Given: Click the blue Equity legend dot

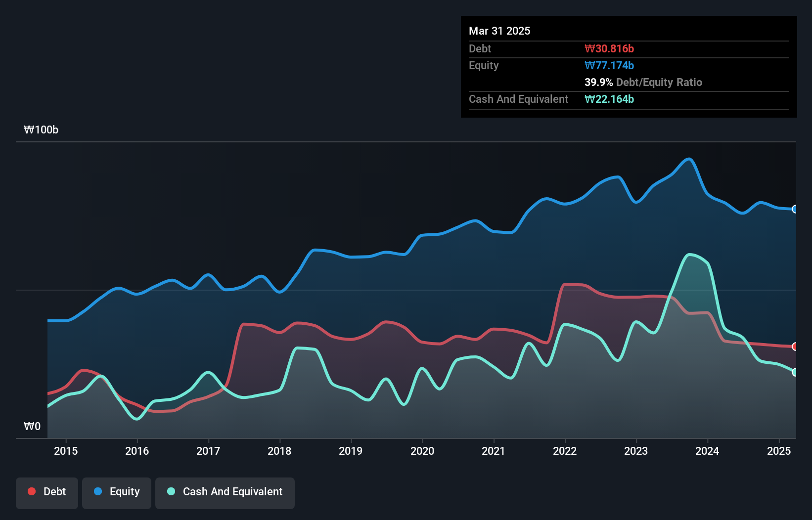Looking at the screenshot, I should (x=98, y=491).
